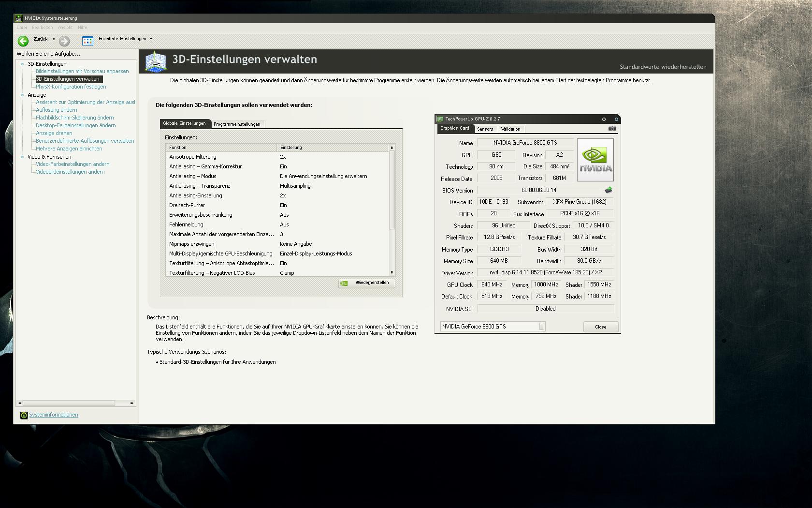Open Mehrere Anzeigen einrichten
Screen dimensions: 812x508
pyautogui.click(x=69, y=149)
